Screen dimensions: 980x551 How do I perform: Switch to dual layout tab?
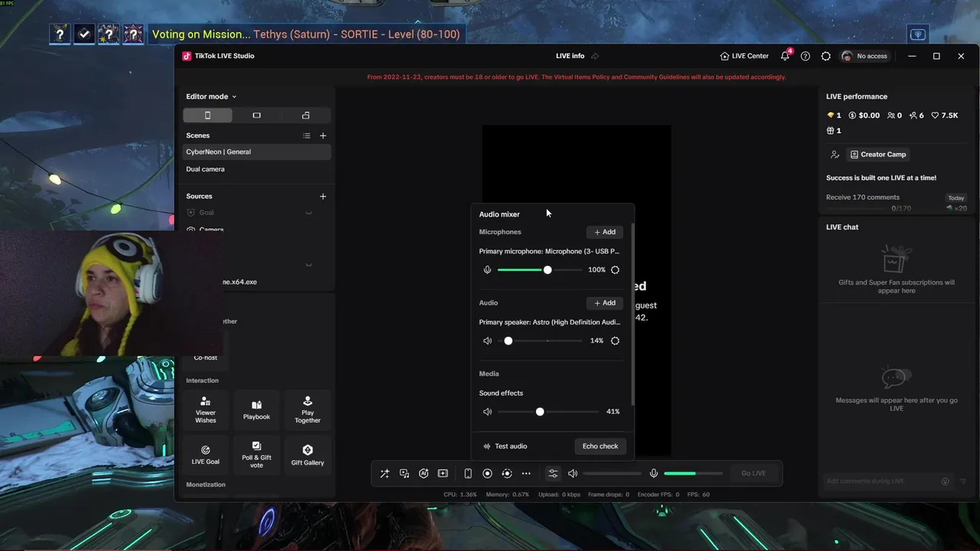pyautogui.click(x=305, y=116)
